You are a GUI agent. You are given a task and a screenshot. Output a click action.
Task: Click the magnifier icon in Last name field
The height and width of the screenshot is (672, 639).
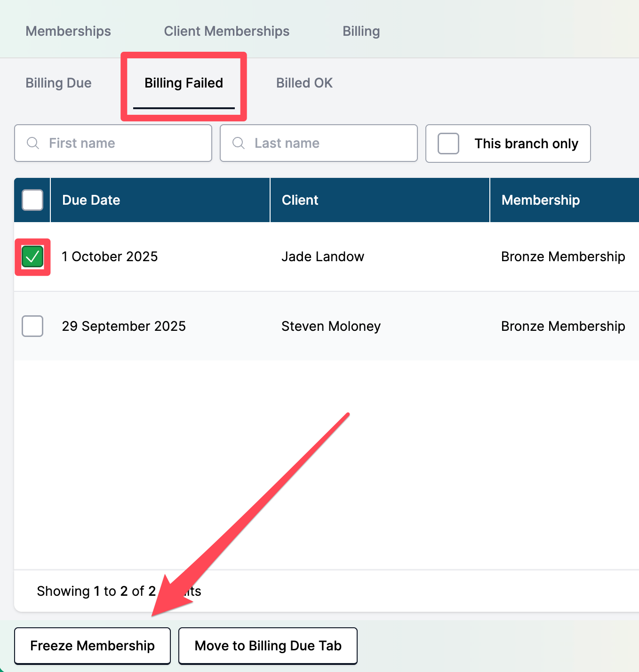click(239, 143)
